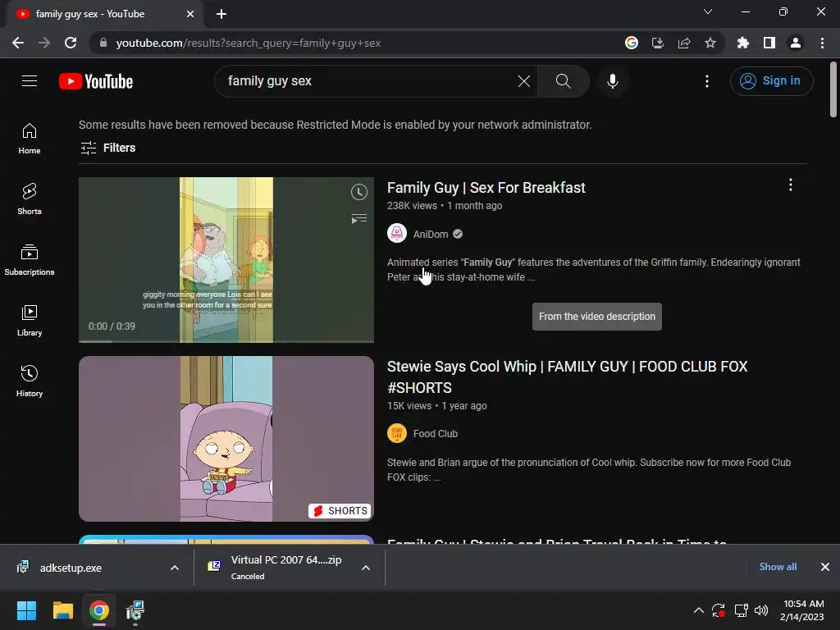Viewport: 840px width, 630px height.
Task: Click install app icon in address bar
Action: [x=658, y=43]
